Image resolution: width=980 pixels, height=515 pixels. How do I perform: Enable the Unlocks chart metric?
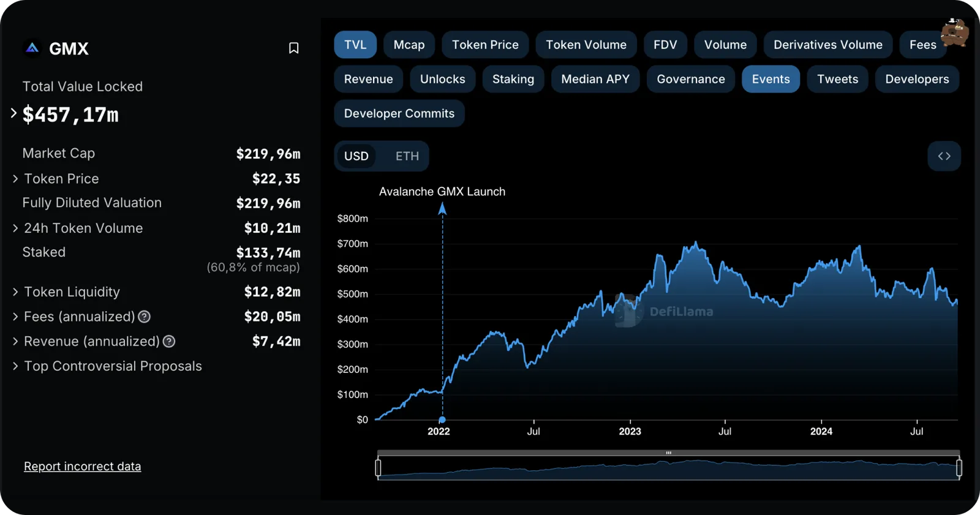click(x=443, y=79)
